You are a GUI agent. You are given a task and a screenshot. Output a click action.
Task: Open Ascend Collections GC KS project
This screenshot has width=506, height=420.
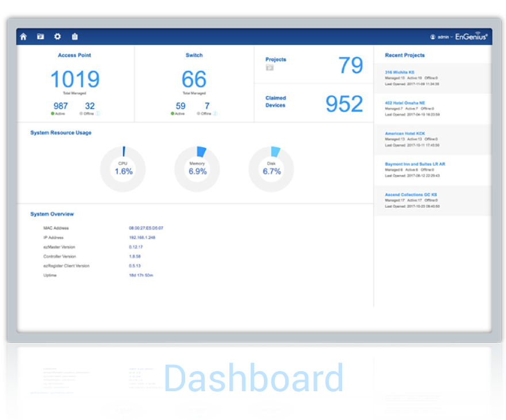point(411,194)
